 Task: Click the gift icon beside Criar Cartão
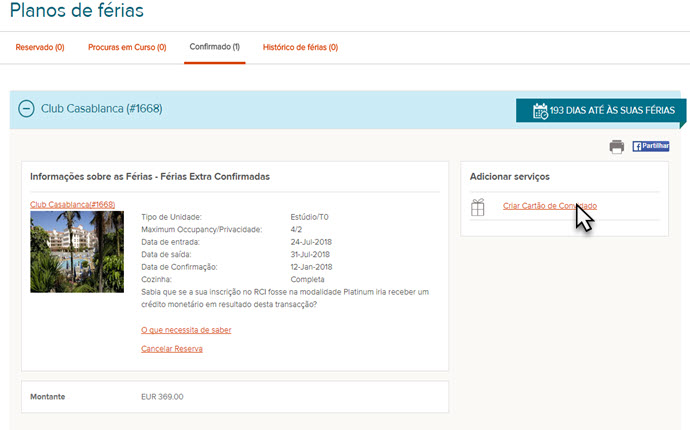pos(477,207)
